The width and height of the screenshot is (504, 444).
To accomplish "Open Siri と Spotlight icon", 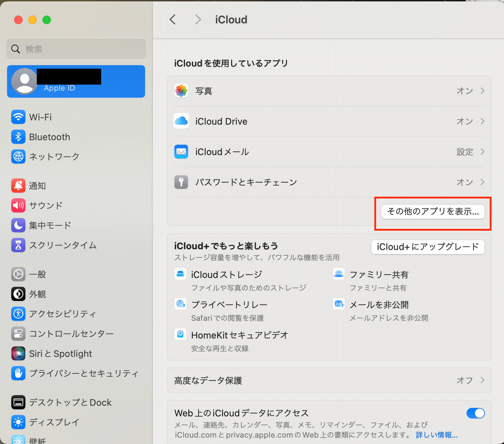I will point(18,353).
